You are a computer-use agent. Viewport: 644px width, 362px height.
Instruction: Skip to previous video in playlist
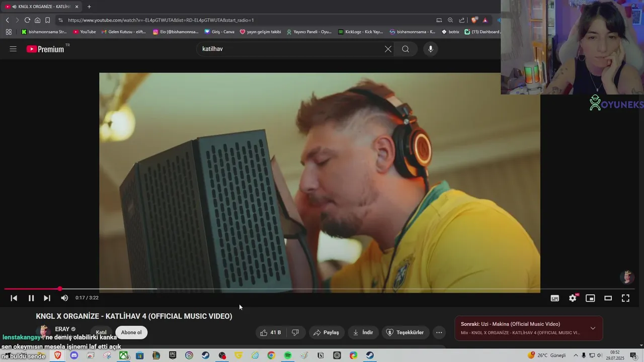(x=14, y=298)
